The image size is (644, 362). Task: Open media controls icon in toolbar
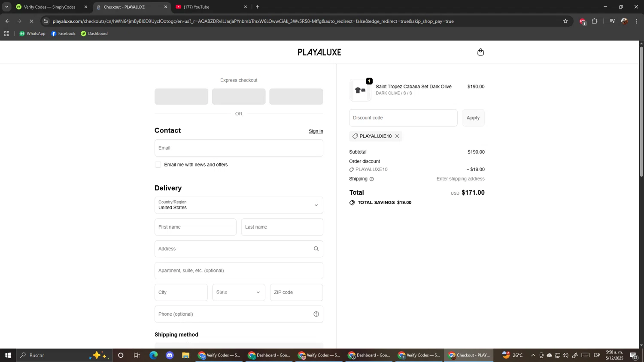click(612, 21)
